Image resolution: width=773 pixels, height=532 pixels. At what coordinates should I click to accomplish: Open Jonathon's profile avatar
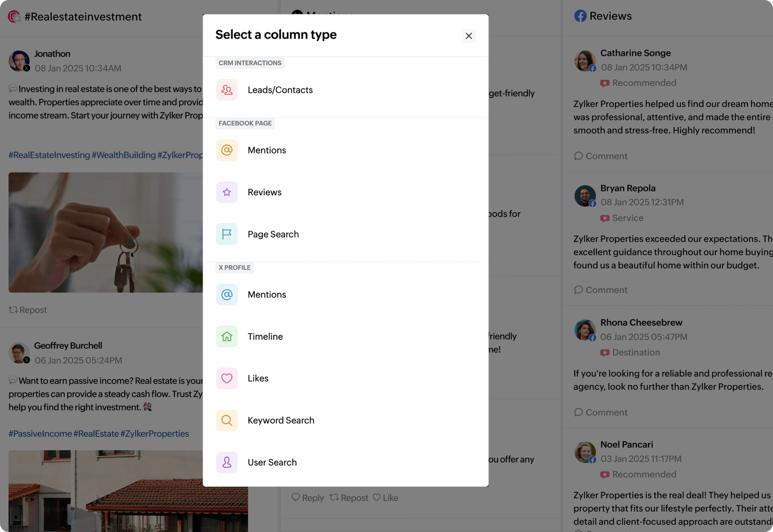click(x=19, y=61)
